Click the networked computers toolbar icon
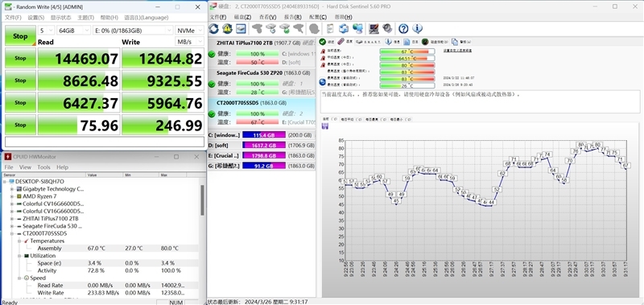The image size is (644, 305). point(357,28)
